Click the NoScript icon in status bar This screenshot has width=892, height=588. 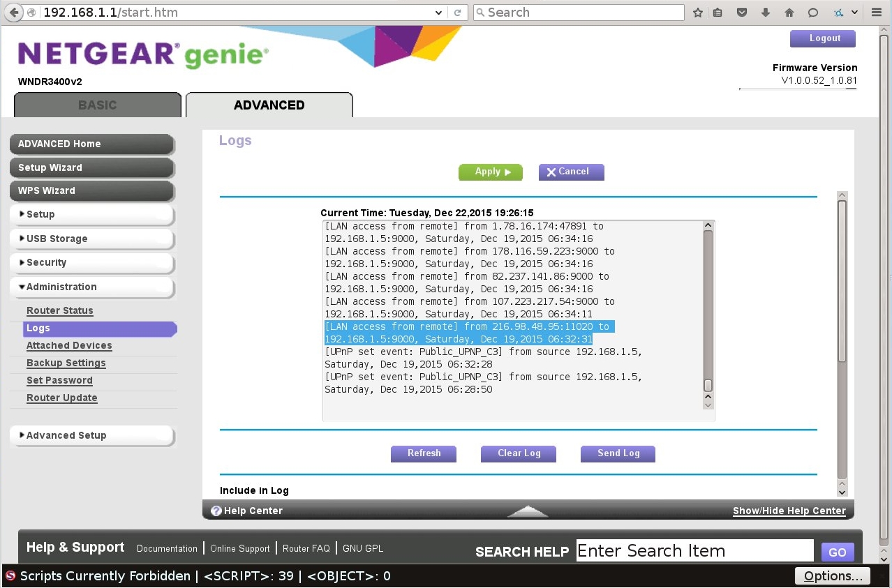click(10, 576)
